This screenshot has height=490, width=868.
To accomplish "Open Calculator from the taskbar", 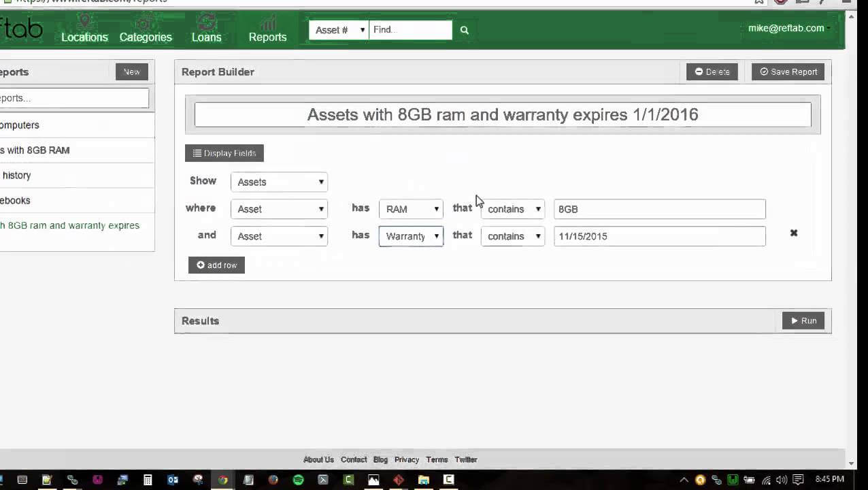I will 148,480.
